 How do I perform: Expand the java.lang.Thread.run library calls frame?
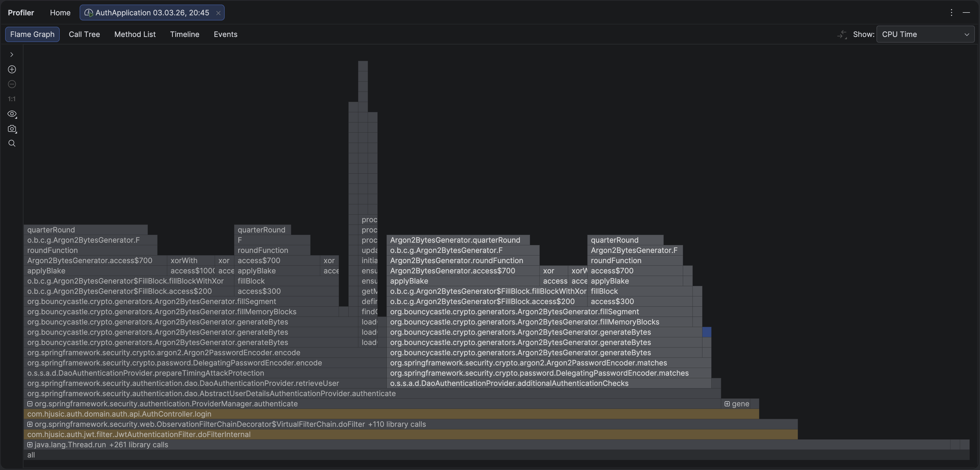30,445
